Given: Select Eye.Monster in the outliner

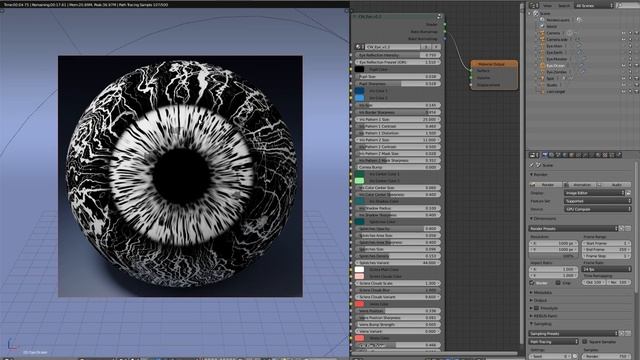Looking at the screenshot, I should (556, 59).
